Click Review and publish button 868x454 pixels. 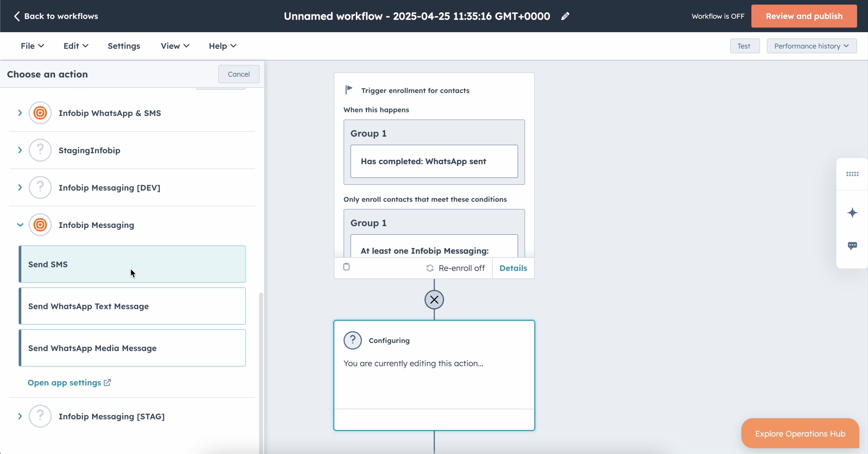click(x=804, y=16)
